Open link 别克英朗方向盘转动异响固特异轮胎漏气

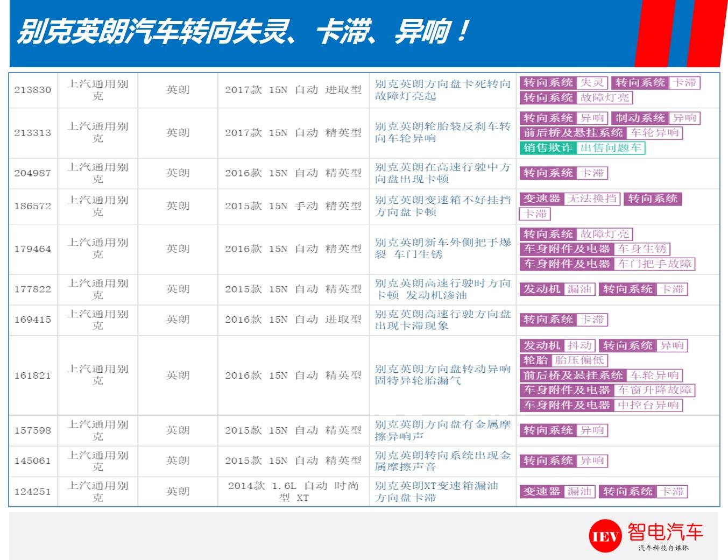(442, 375)
